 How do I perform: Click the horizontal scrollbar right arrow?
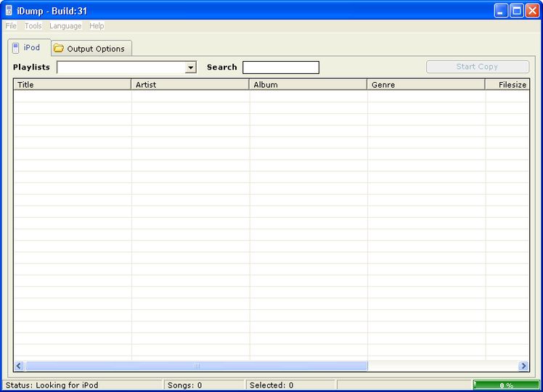click(523, 366)
